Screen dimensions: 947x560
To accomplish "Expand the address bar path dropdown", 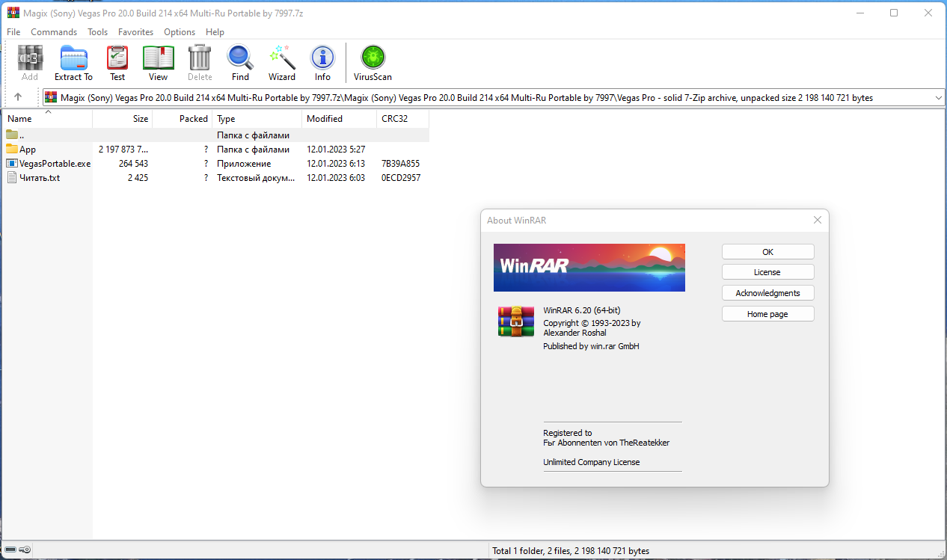I will 939,97.
